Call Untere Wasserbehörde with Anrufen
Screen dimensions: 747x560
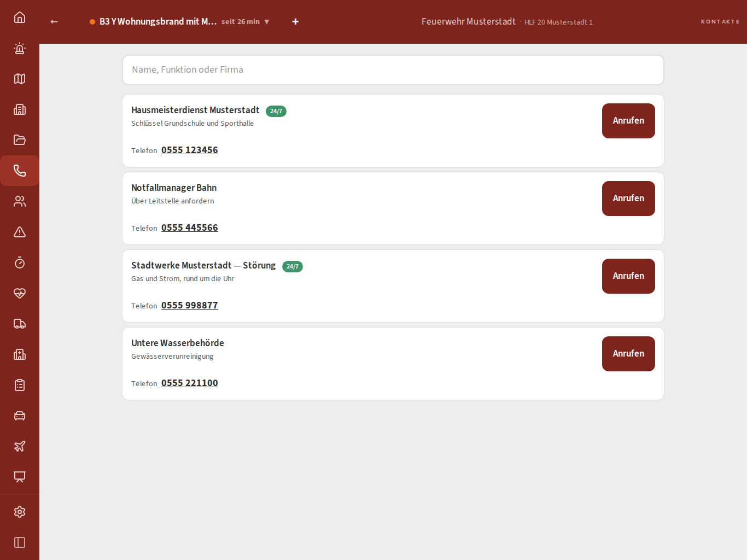628,354
